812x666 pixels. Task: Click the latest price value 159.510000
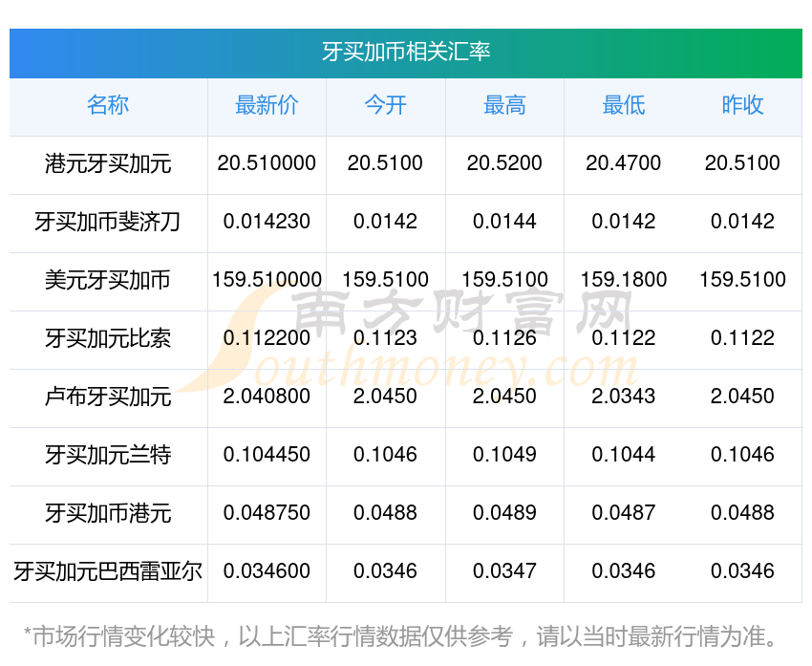tap(267, 280)
